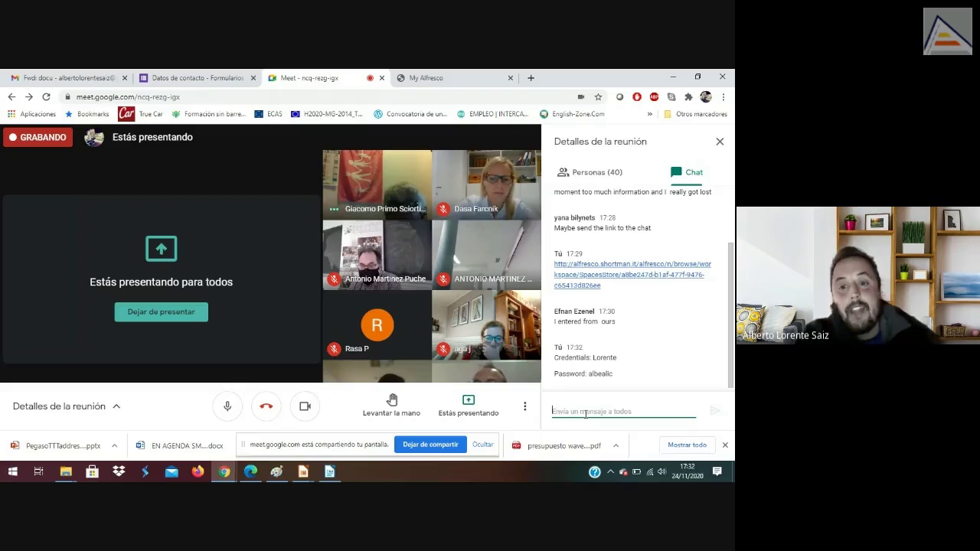Reload the Meet page

click(x=46, y=97)
